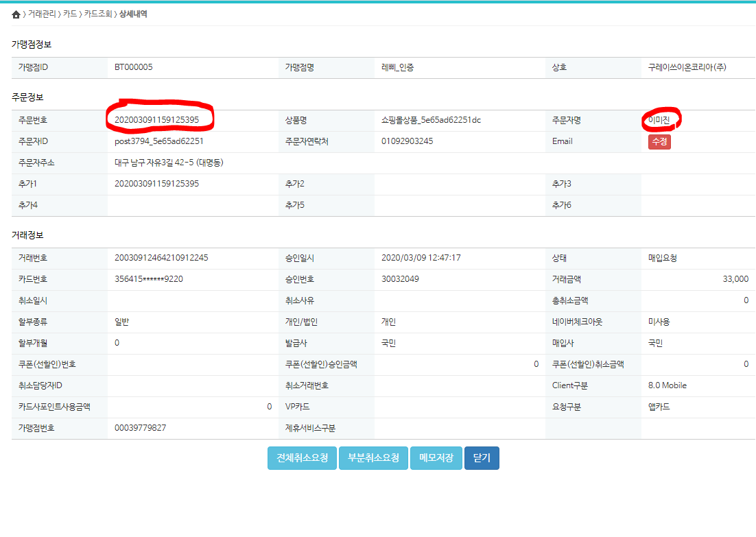Close the detail view with 닫기

(482, 458)
